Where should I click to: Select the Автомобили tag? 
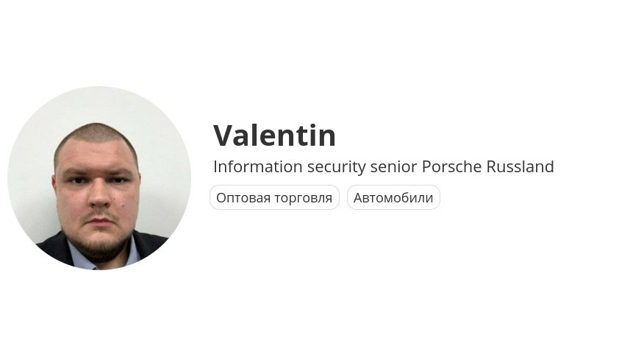tap(393, 197)
